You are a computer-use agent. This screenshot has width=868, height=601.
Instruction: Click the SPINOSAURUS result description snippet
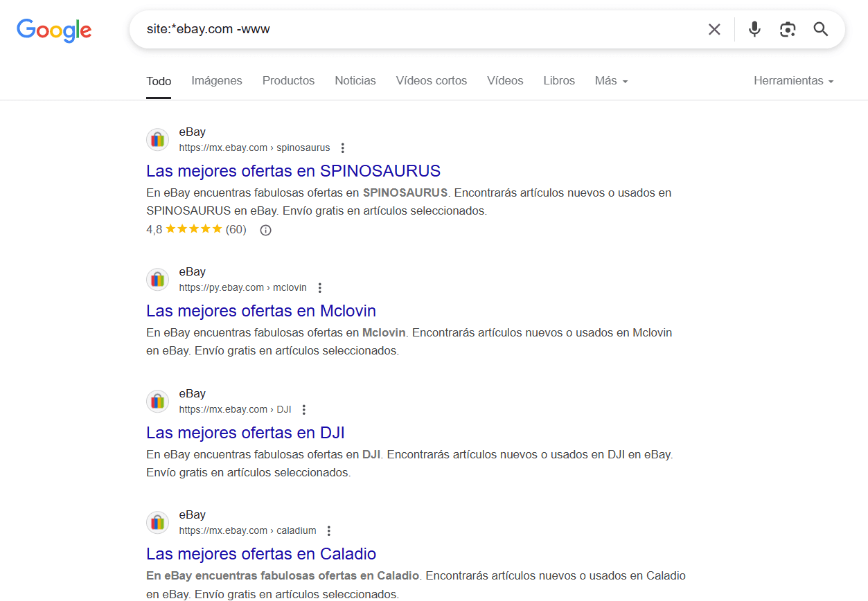coord(409,201)
